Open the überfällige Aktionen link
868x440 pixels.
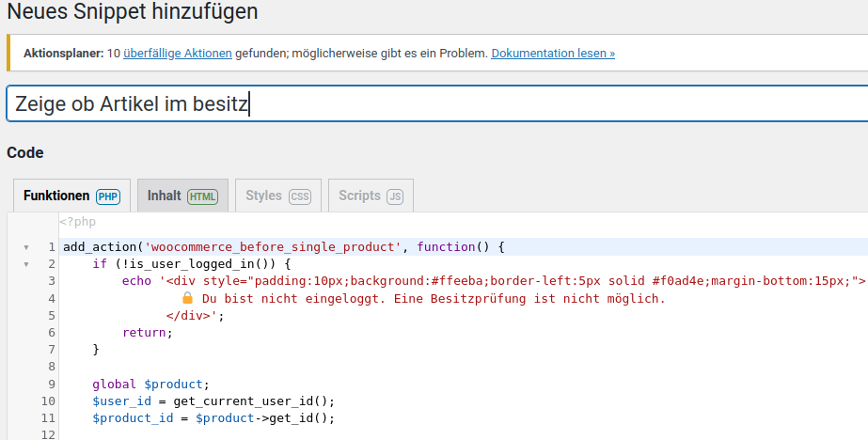click(177, 54)
